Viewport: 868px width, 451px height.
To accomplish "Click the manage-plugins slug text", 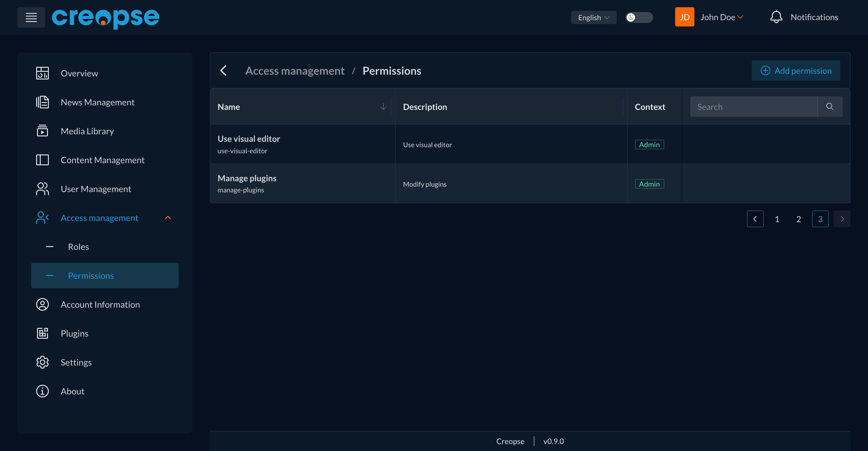I will tap(241, 190).
